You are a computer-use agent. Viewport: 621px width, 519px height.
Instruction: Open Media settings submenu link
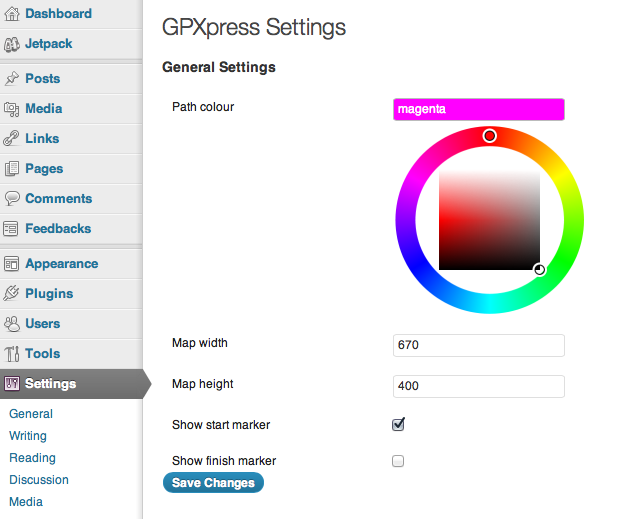coord(26,502)
